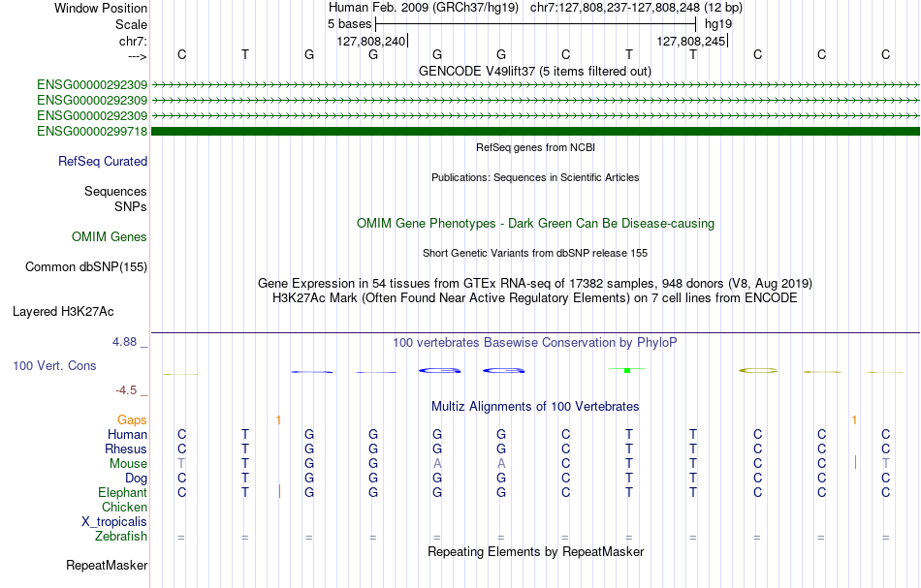Open 'RefSeq genes from NCBI' track title
This screenshot has height=588, width=921.
tap(535, 147)
